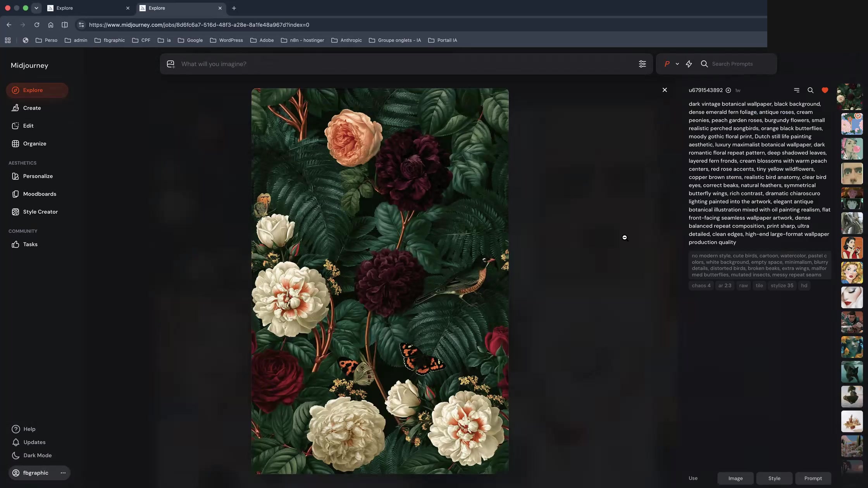This screenshot has height=488, width=868.
Task: Open the Portail IA bookmarks folder
Action: coord(443,40)
